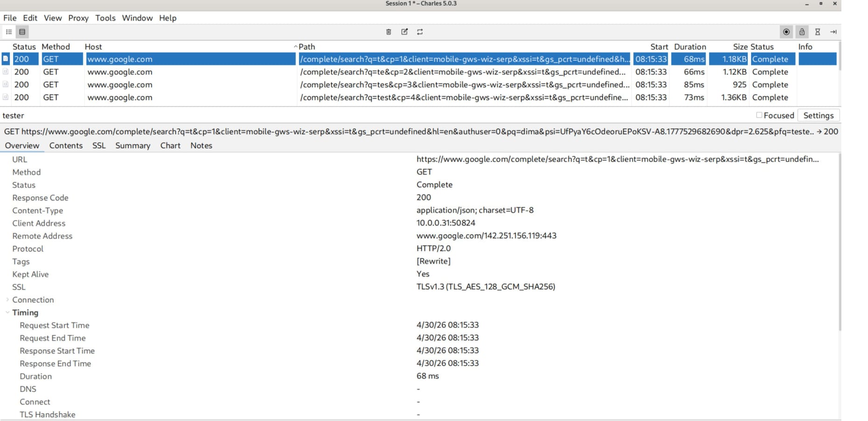Sort by Size column header
The image size is (868, 421).
pyautogui.click(x=740, y=47)
